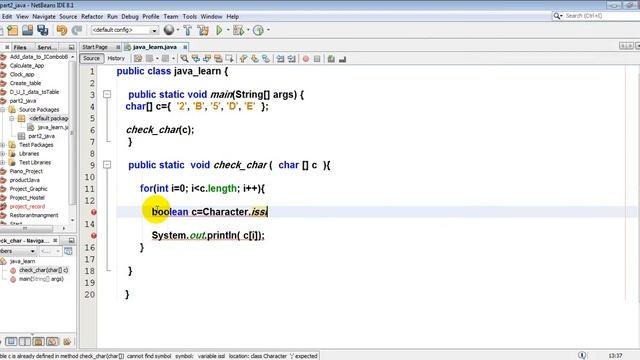
Task: Open the Debug Project dropdown arrow
Action: [248, 30]
